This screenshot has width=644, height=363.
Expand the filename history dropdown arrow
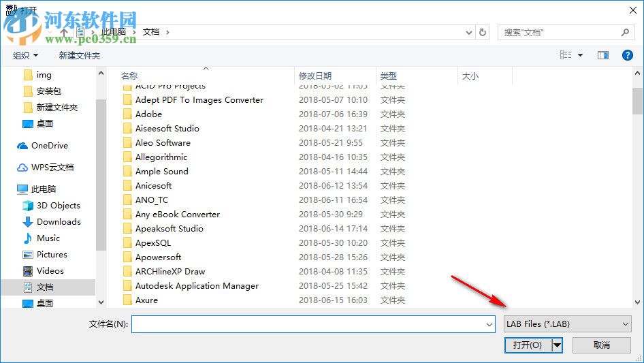click(489, 324)
